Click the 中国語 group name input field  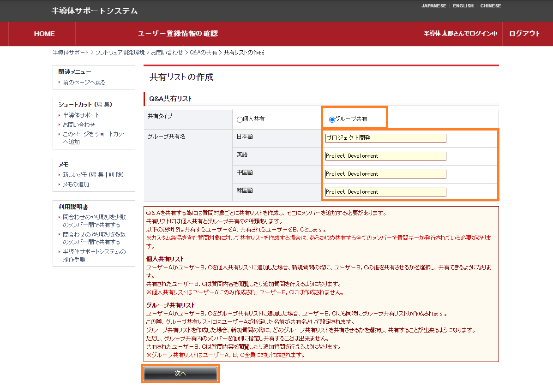pos(385,174)
